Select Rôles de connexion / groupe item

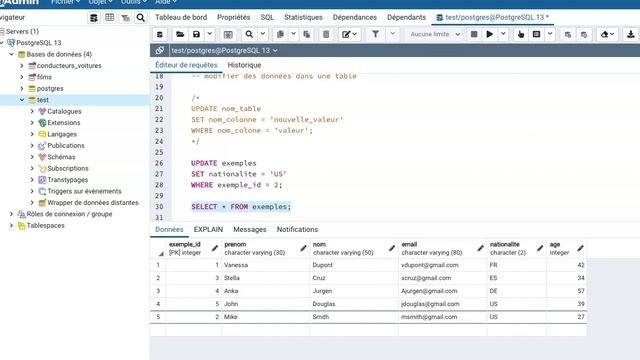click(x=69, y=214)
